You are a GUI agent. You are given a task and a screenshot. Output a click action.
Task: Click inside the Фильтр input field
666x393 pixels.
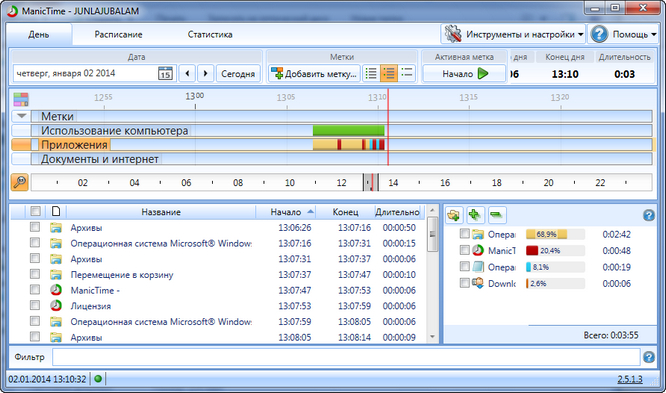tap(346, 357)
